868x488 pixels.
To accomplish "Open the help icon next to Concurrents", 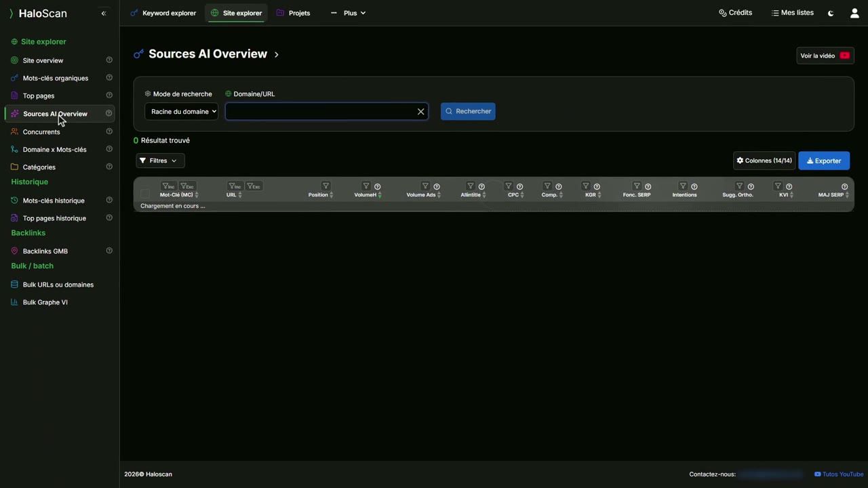I will (109, 131).
